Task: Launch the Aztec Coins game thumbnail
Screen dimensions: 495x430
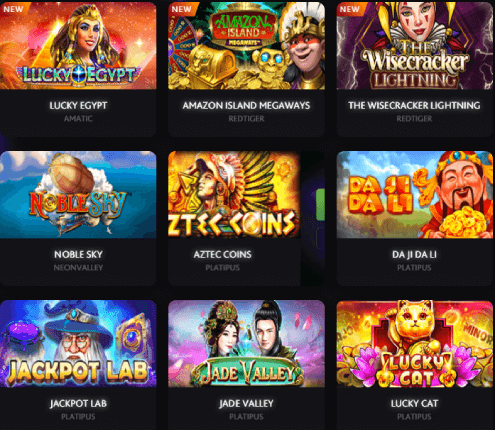Action: click(234, 195)
